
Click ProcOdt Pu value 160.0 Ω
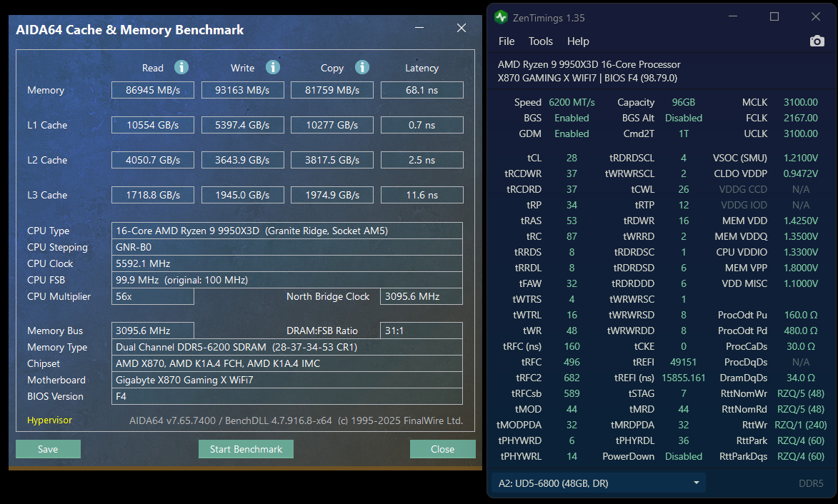click(x=801, y=315)
